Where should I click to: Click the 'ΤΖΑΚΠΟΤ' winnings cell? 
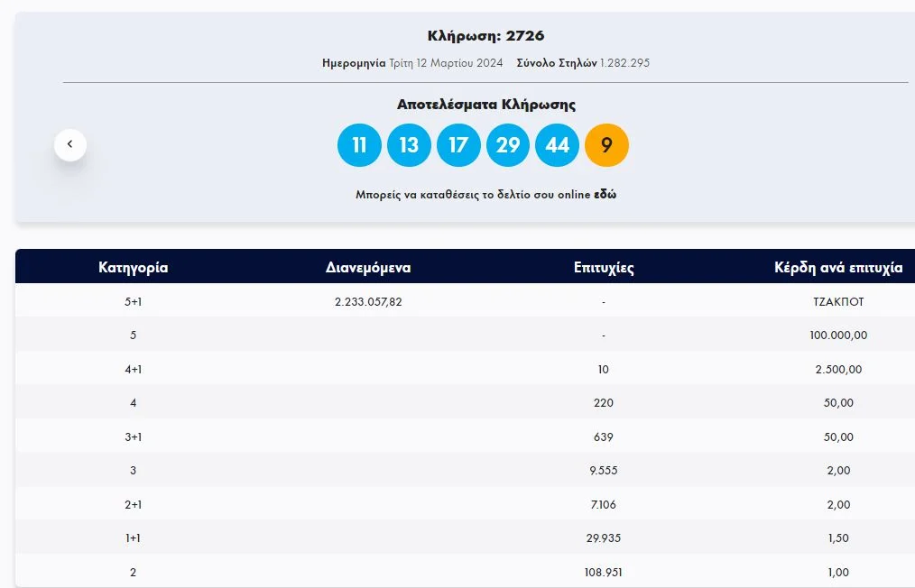pyautogui.click(x=838, y=302)
